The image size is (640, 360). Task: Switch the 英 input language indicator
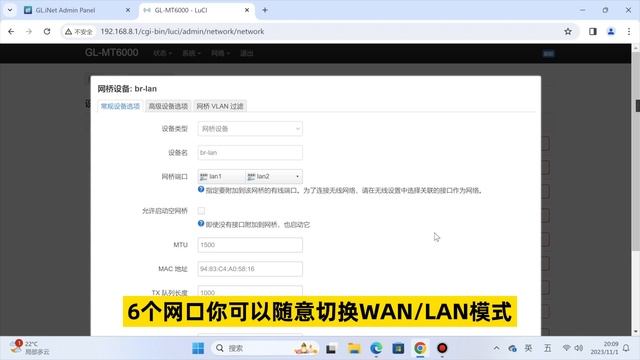click(x=528, y=348)
